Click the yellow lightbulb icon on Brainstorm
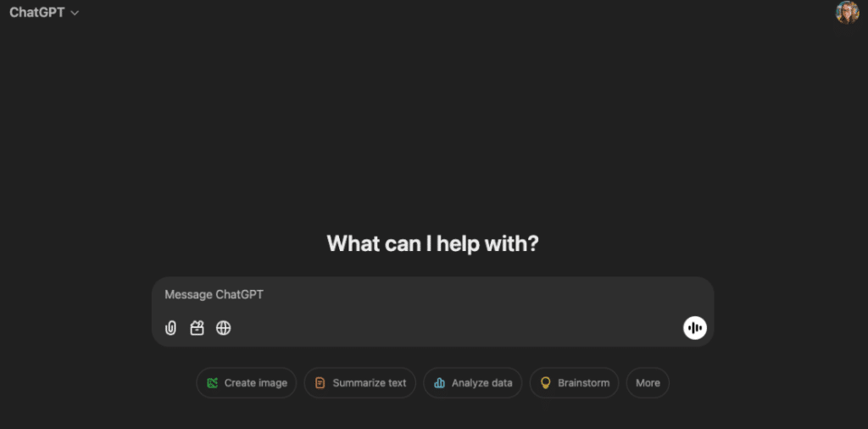 tap(546, 383)
